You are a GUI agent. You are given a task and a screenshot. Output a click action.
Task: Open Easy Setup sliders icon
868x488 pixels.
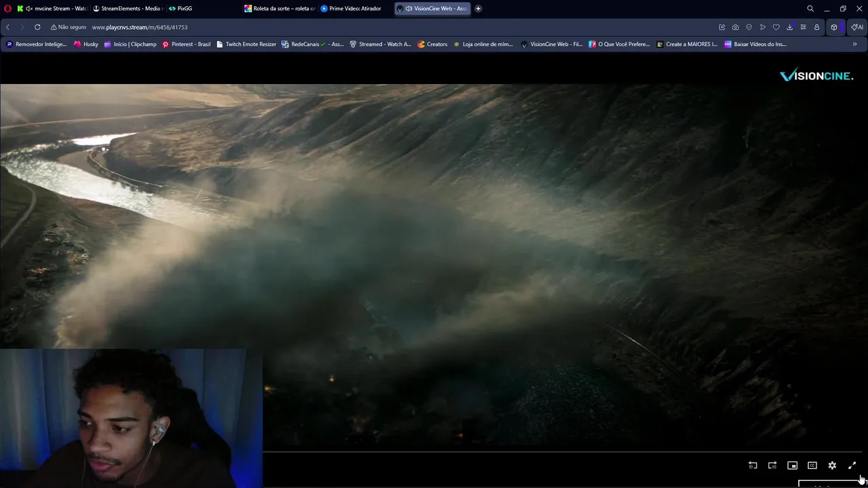pyautogui.click(x=804, y=27)
